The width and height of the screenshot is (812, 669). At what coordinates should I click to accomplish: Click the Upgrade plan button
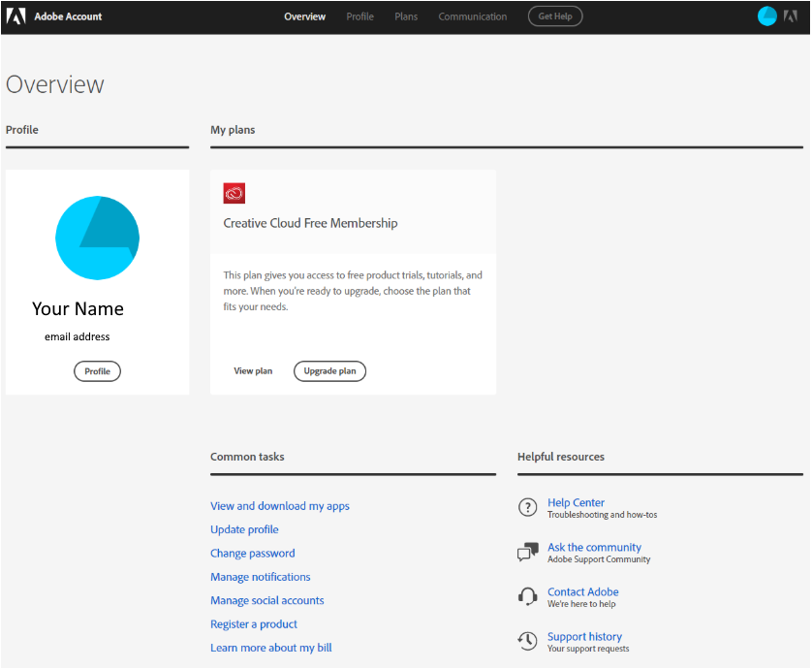pos(329,371)
